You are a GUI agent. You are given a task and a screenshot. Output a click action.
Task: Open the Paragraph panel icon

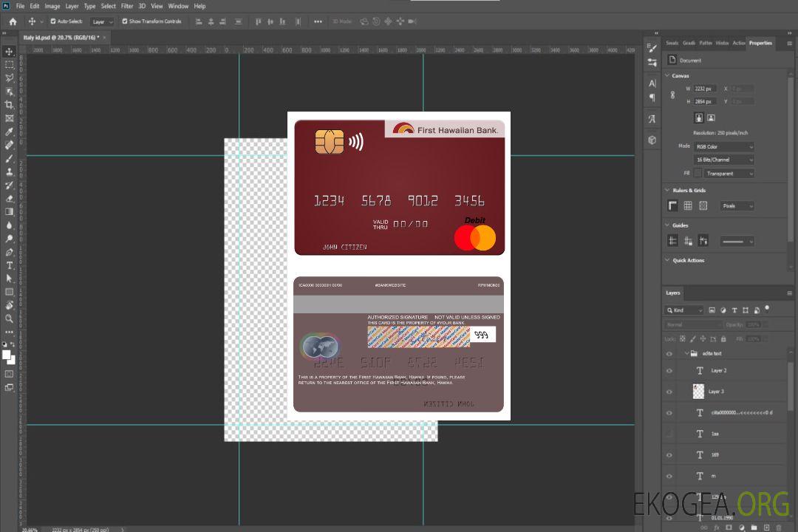point(652,98)
